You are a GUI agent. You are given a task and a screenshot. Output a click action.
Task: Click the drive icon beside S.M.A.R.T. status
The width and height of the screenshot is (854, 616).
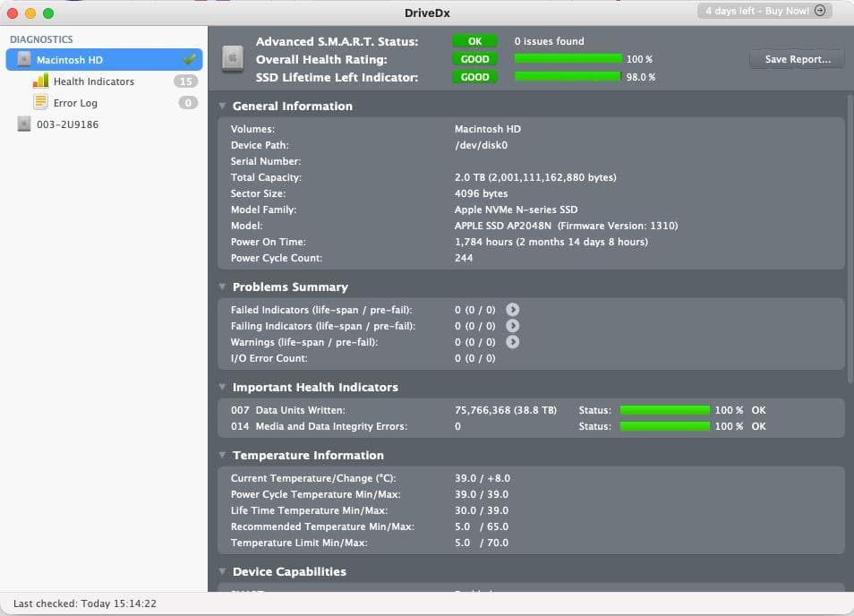coord(231,59)
